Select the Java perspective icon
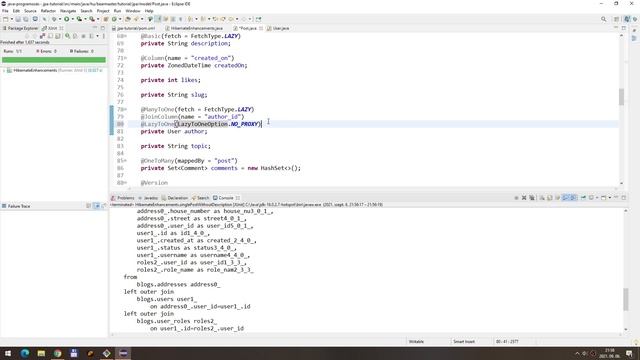The height and width of the screenshot is (360, 640). [x=627, y=19]
